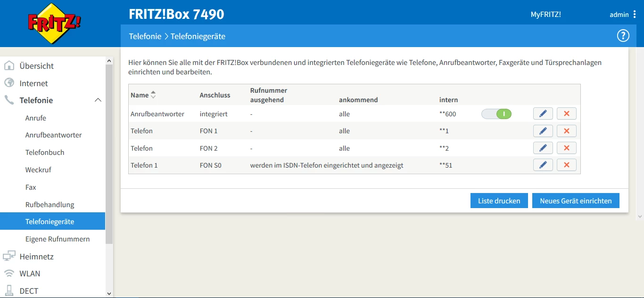Click the intern column header

[x=448, y=100]
